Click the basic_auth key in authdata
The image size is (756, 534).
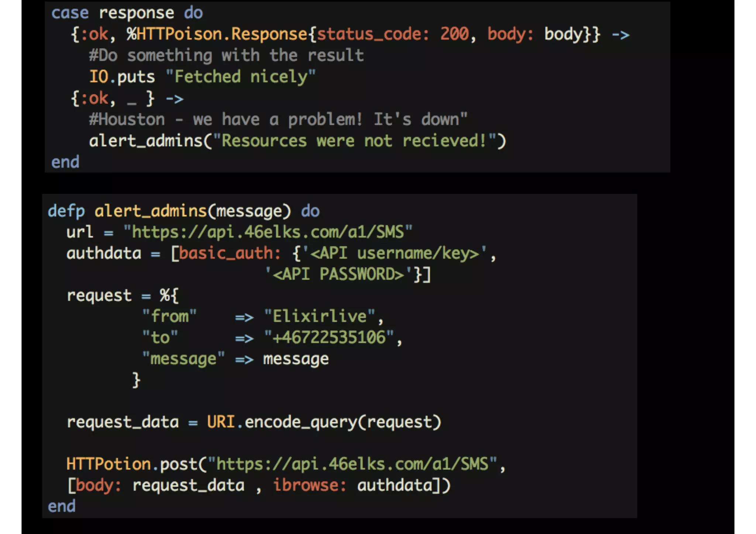pos(230,253)
